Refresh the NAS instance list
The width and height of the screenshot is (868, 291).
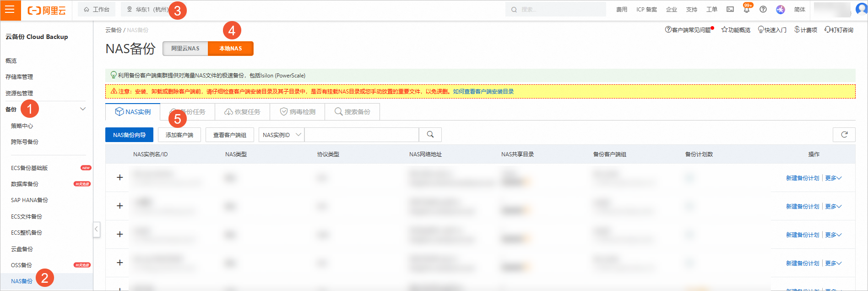[x=844, y=135]
